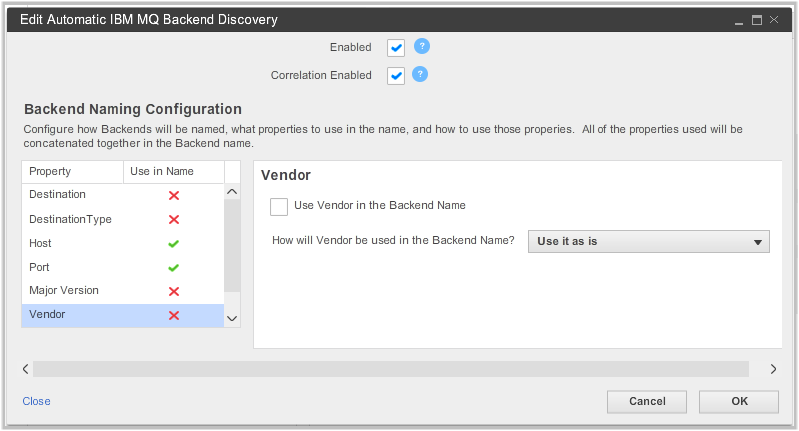
Task: Check Use Vendor in the Backend Name
Action: (279, 207)
